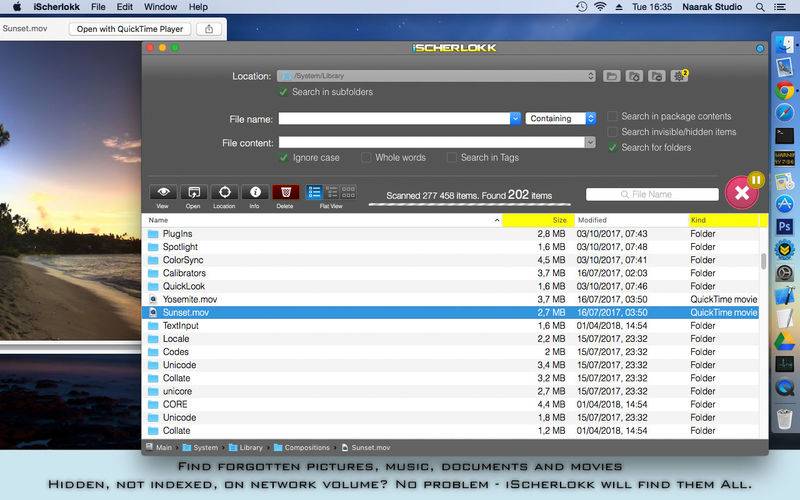Click the blue circle icon in title bar
800x500 pixels.
point(760,48)
